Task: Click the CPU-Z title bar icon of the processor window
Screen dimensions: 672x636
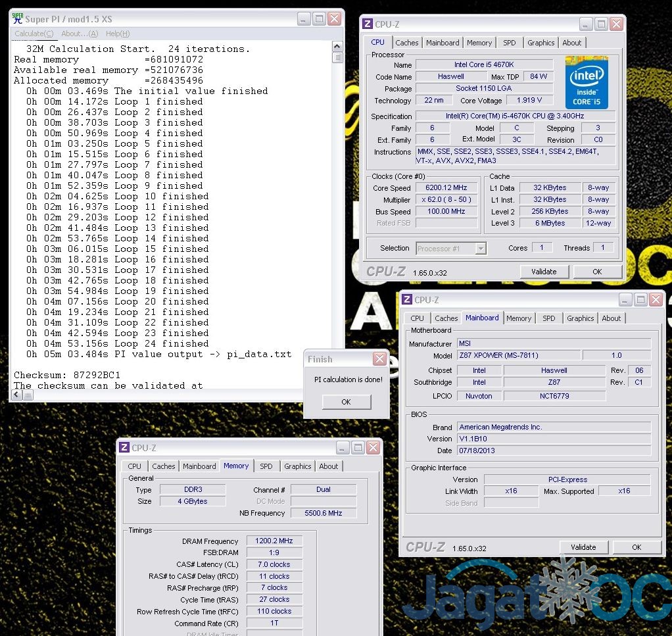Action: [x=368, y=24]
